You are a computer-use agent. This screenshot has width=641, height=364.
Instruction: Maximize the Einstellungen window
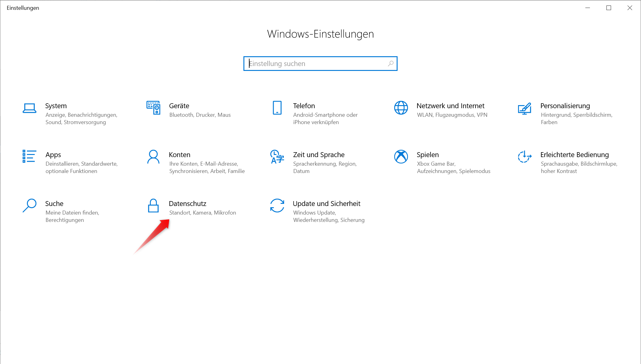[609, 8]
